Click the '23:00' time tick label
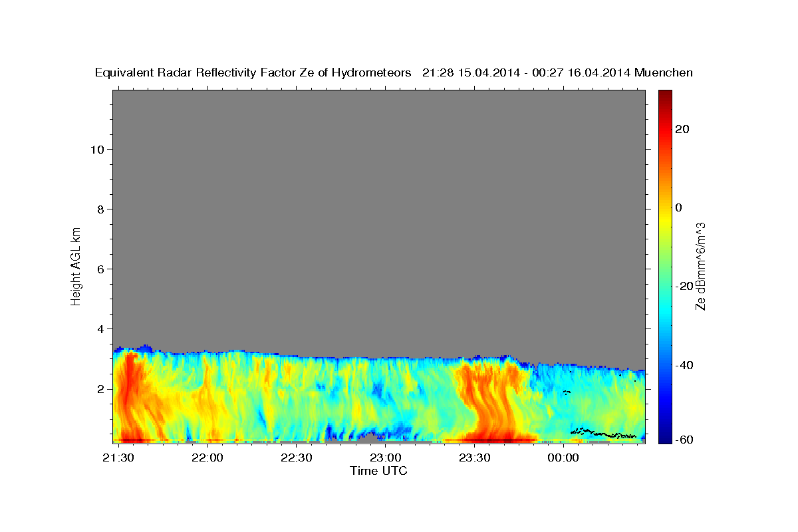This screenshot has width=798, height=532. click(x=385, y=458)
